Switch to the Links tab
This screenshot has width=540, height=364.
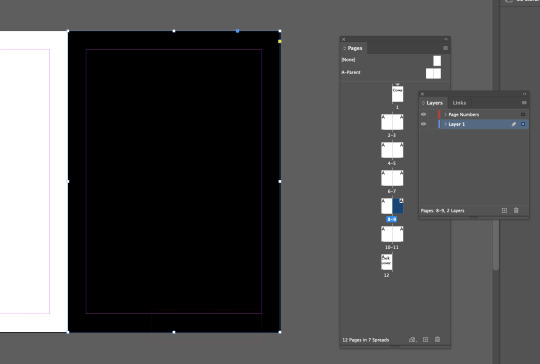click(x=459, y=103)
